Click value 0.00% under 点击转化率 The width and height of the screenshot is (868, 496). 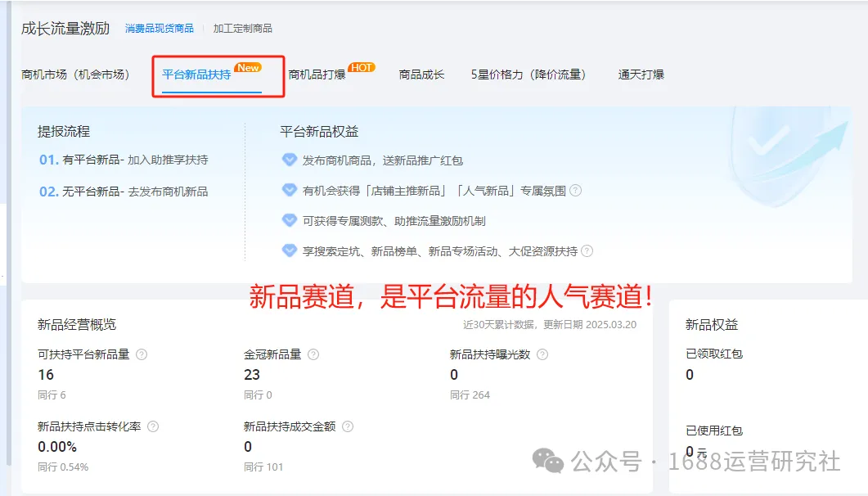57,447
